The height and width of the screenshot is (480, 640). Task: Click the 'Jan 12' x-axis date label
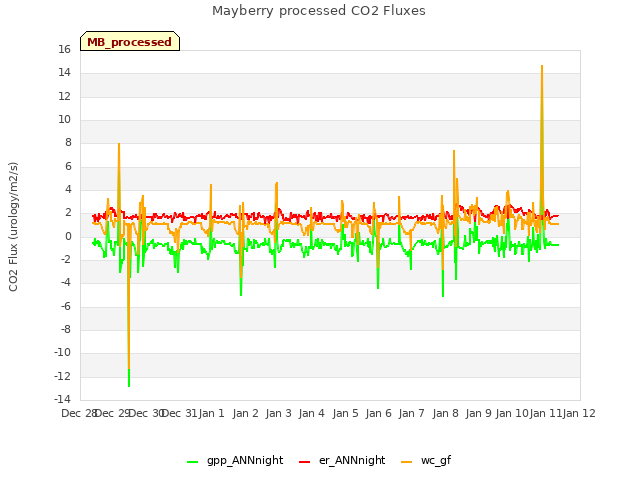[x=579, y=413]
